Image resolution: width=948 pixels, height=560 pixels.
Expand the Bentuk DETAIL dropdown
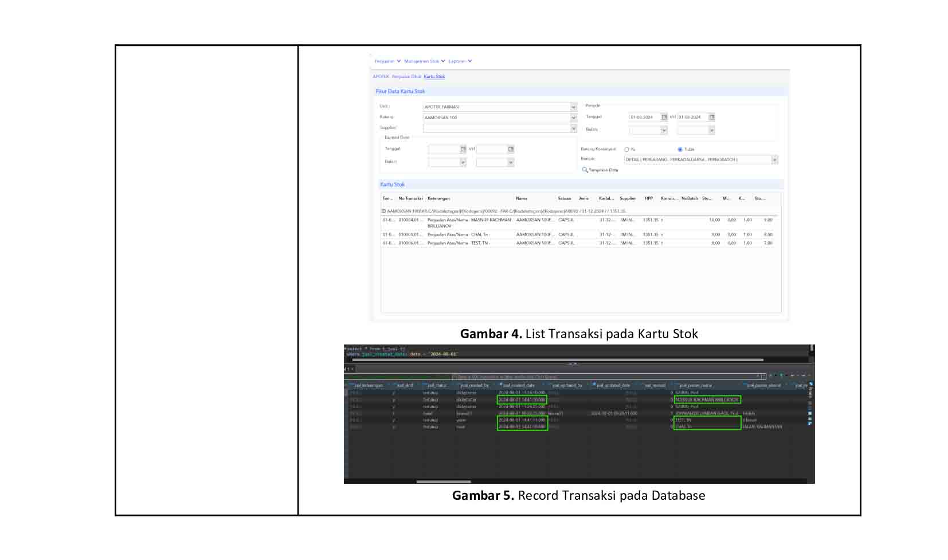774,160
